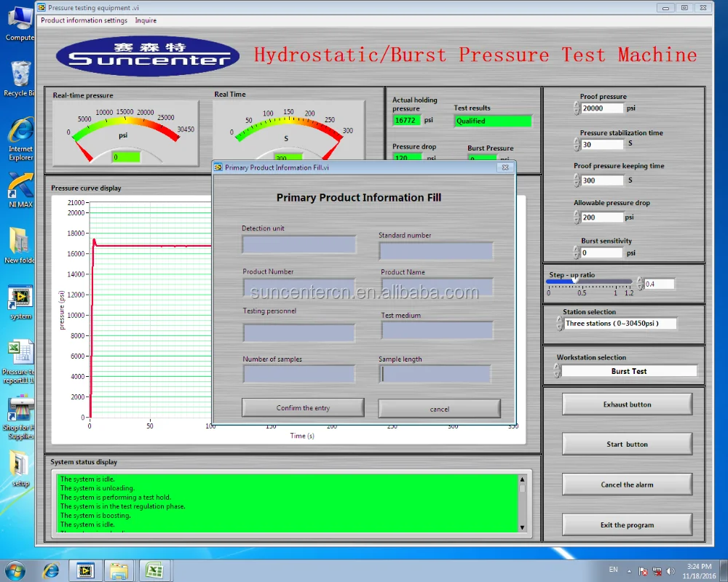Expand the Station selection dropdown
The height and width of the screenshot is (582, 728).
click(620, 324)
